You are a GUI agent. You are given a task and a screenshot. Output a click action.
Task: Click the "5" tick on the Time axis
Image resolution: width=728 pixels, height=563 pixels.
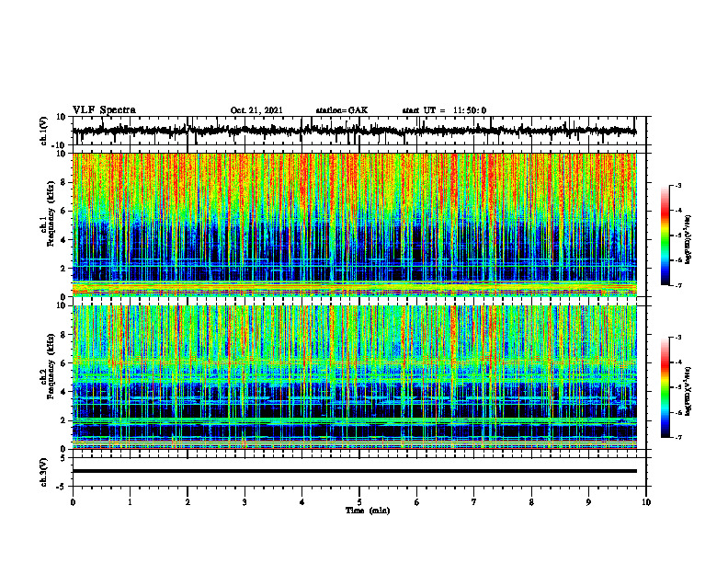[x=359, y=502]
